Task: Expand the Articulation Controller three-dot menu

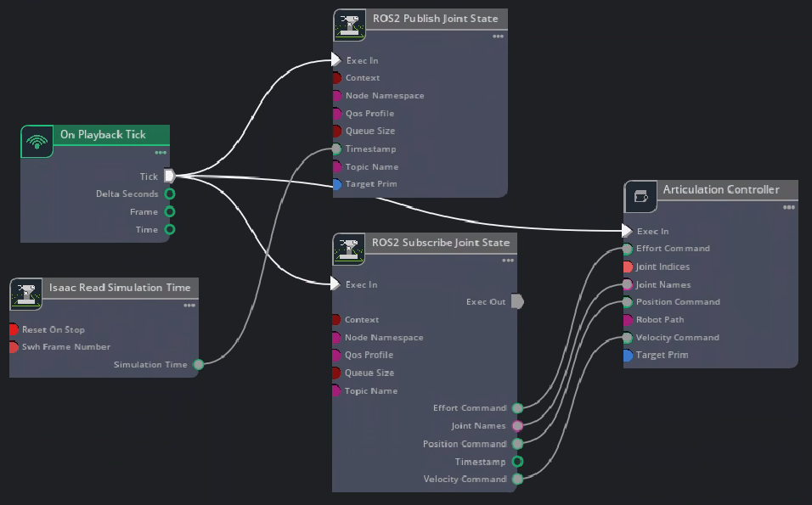Action: click(x=788, y=207)
